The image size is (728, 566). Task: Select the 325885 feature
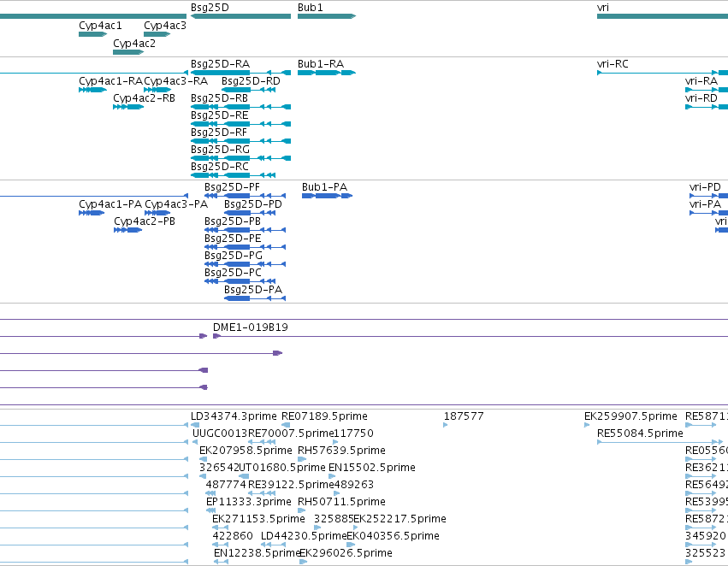coord(317,528)
